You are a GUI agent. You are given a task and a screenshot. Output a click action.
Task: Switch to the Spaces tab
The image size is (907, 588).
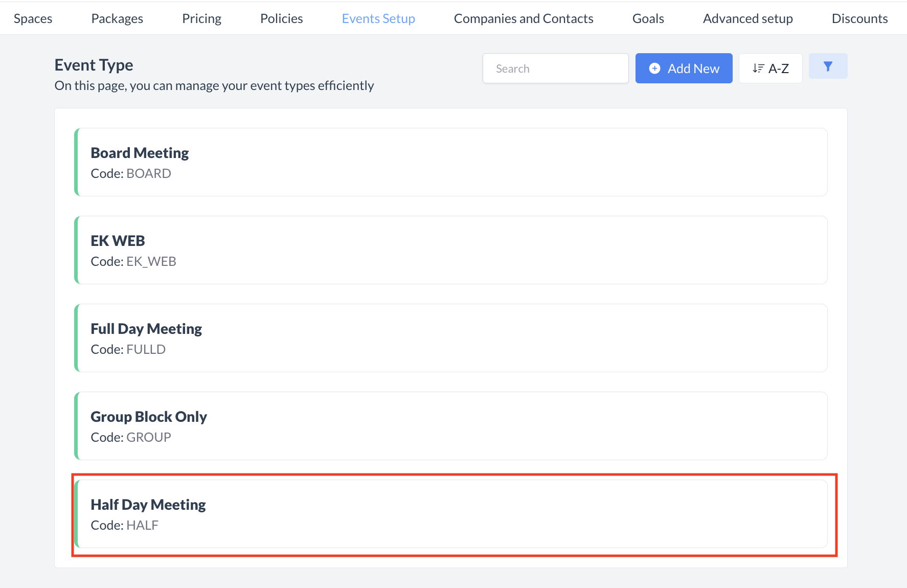(33, 19)
